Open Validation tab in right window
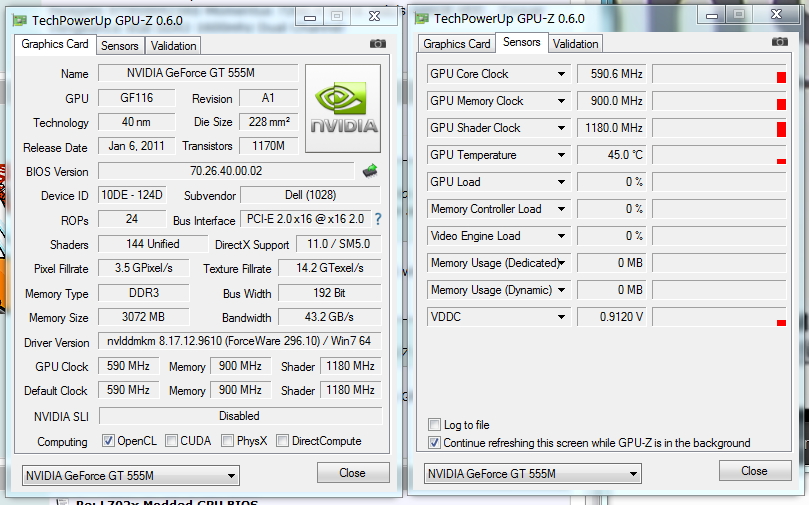This screenshot has width=809, height=505. click(x=575, y=44)
